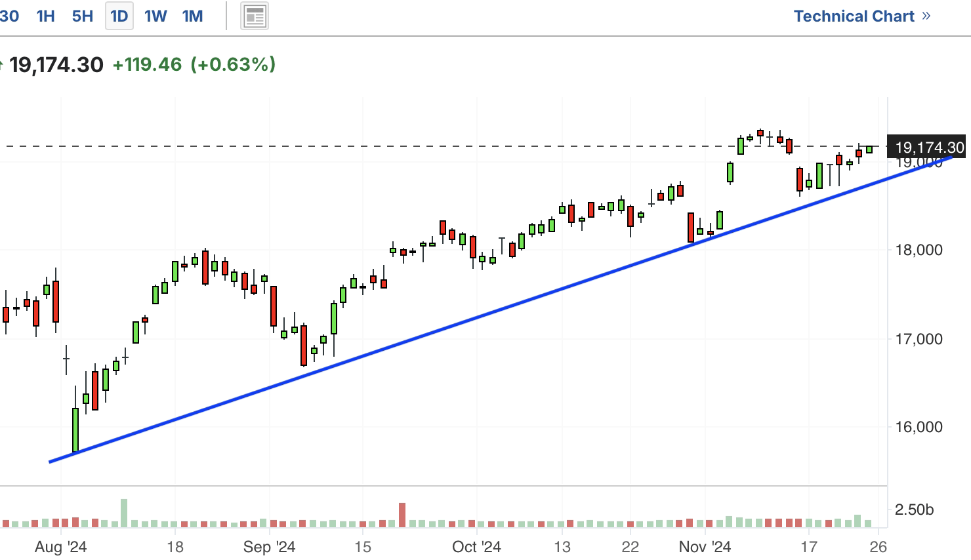Click the 22 date axis label
Screen dimensions: 971x560
pyautogui.click(x=630, y=547)
